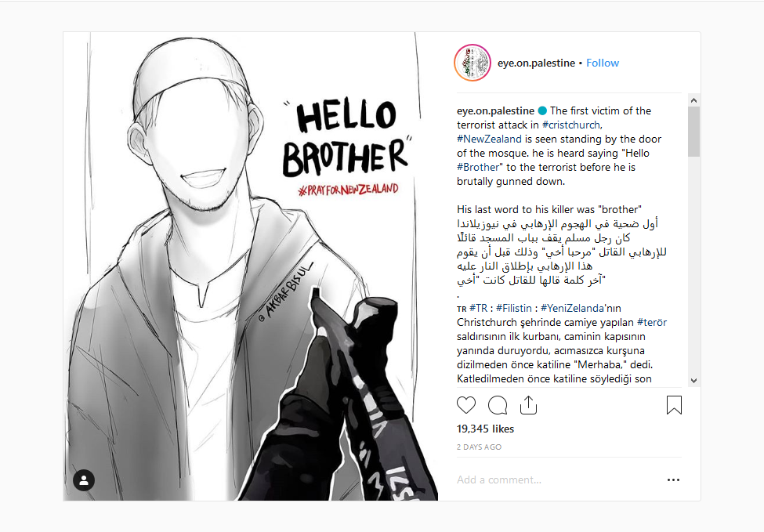Open the #YeniZelanda hashtag
764x532 pixels.
pyautogui.click(x=572, y=308)
